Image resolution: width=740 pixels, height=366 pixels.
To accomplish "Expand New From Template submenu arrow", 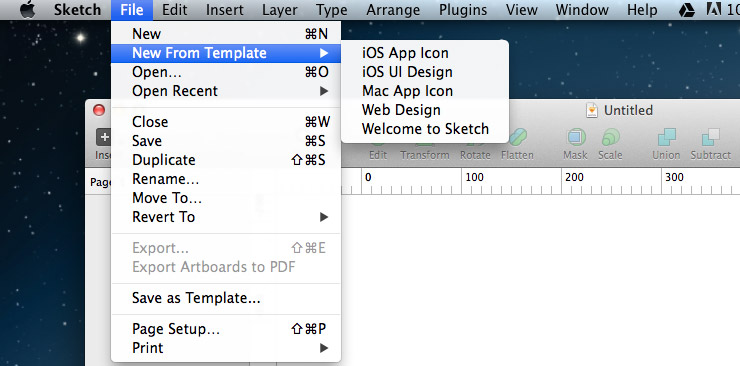I will tap(324, 53).
